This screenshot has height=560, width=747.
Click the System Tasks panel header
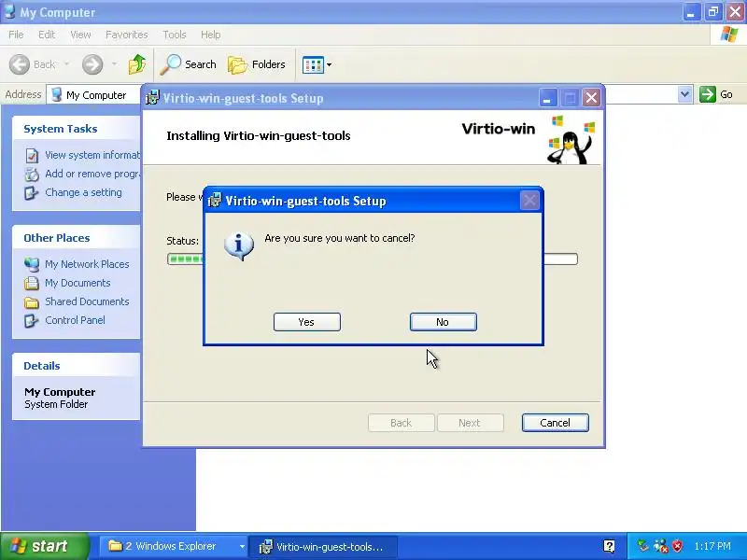coord(77,129)
